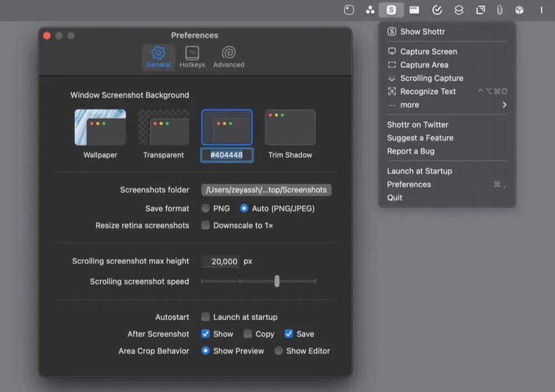Screen dimensions: 555x392
Task: Open the Screenshots folder path selector
Action: coord(266,190)
